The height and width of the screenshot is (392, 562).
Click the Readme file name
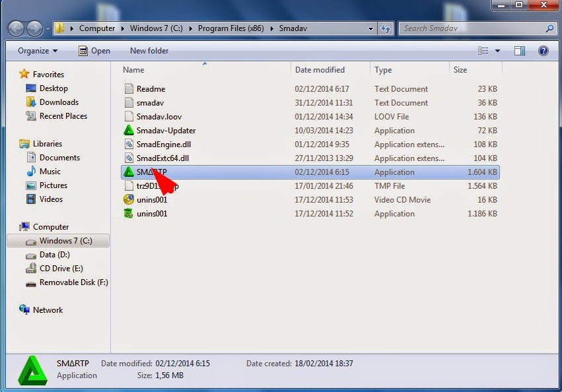click(151, 89)
